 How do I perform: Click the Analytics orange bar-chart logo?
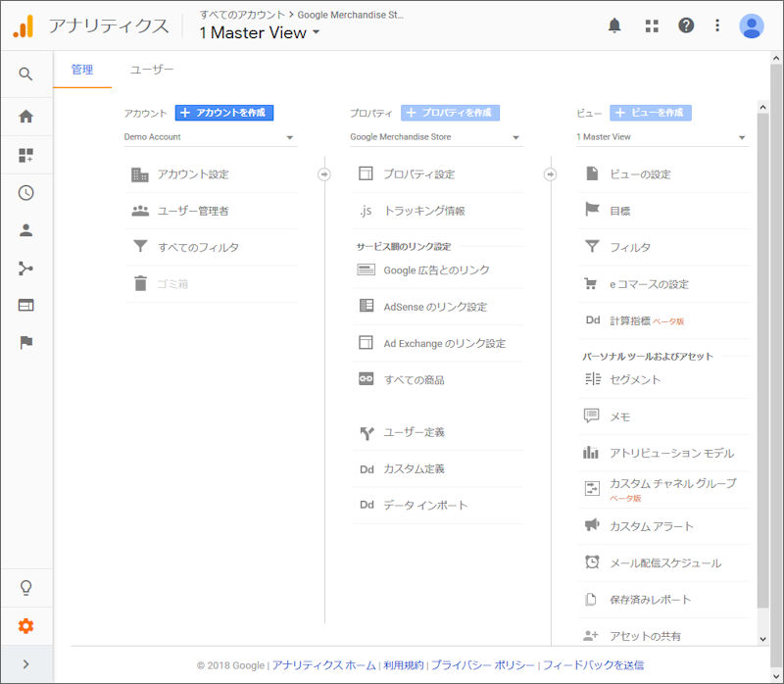click(24, 26)
